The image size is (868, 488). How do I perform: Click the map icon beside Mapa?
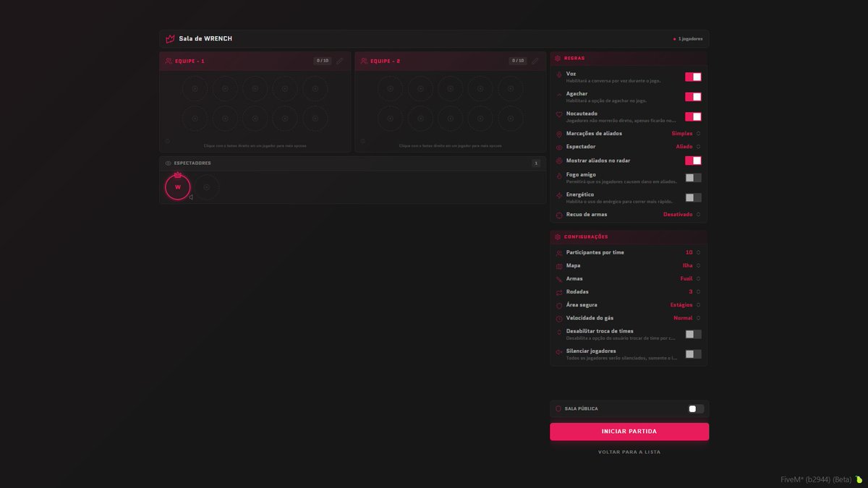[x=559, y=266]
